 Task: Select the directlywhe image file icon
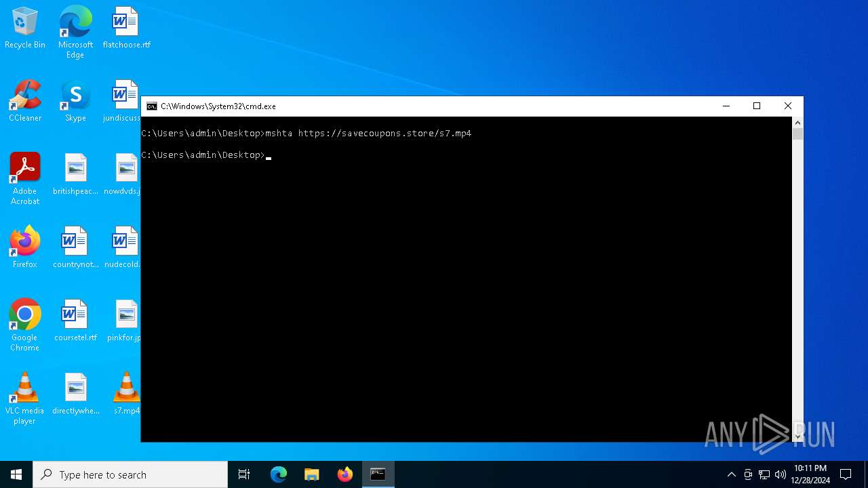click(x=75, y=394)
